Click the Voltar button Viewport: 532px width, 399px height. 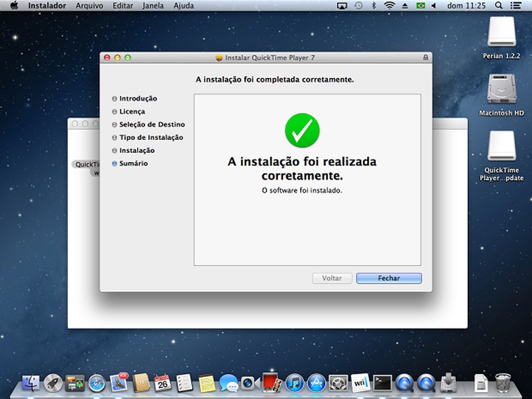coord(332,278)
